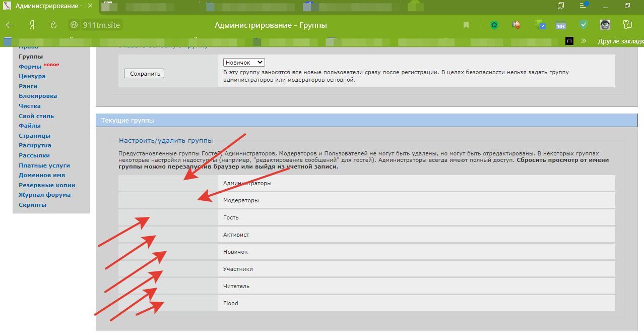
Task: Click the browser back arrow
Action: point(10,25)
